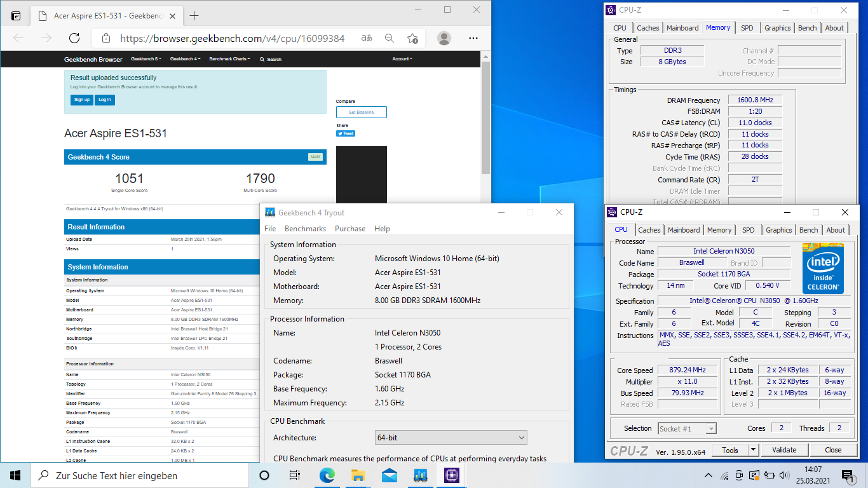
Task: Switch to CPU tab in upper CPU-Z window
Action: pos(620,28)
